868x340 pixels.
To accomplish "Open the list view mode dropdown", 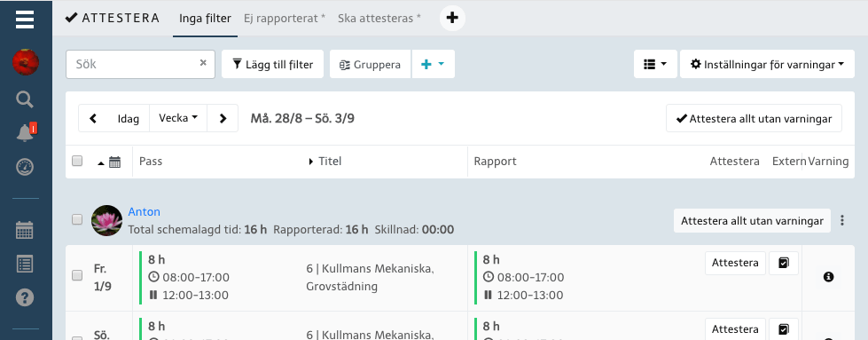I will point(655,64).
